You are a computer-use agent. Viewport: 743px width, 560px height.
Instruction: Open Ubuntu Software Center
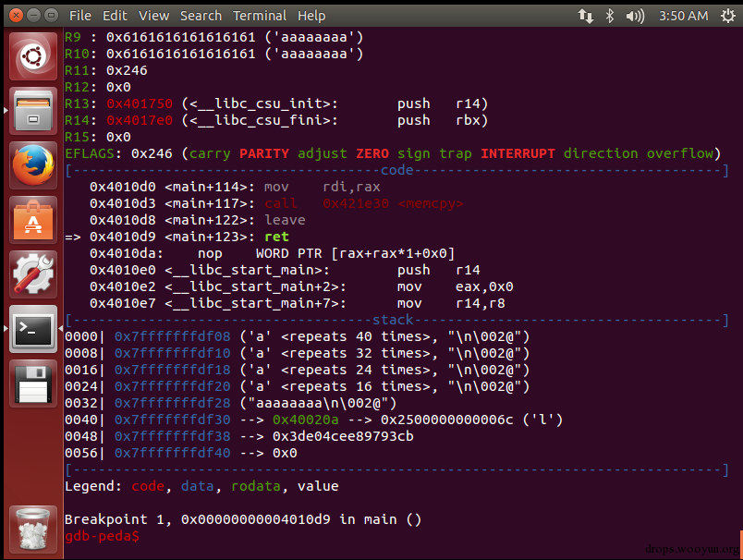tap(33, 220)
